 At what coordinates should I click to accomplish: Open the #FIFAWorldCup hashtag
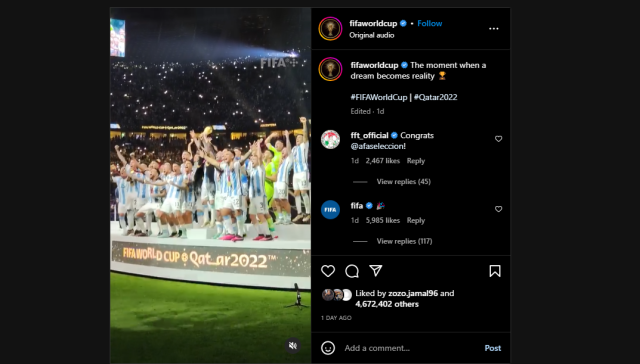(379, 97)
